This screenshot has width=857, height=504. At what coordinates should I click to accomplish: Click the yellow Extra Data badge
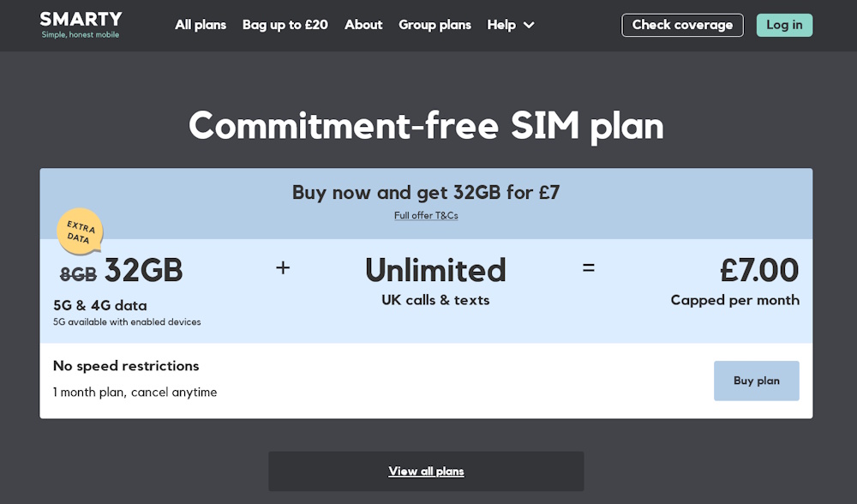point(80,231)
